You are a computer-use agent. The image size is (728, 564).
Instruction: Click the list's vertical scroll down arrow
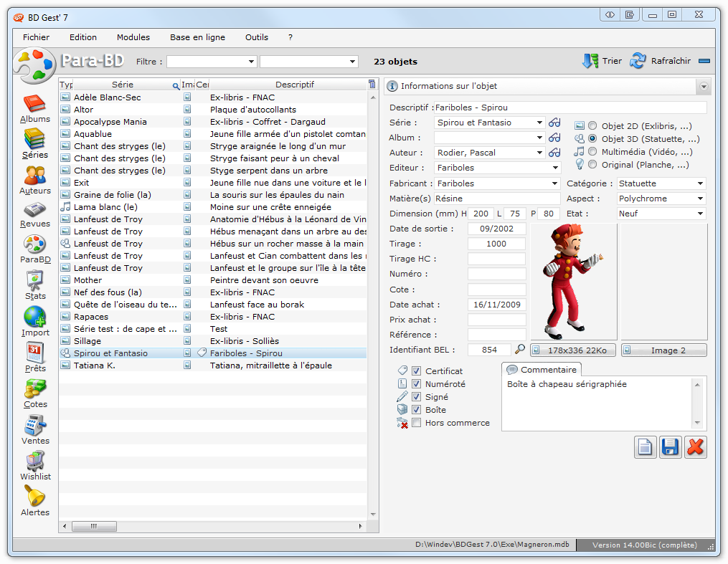click(x=373, y=515)
